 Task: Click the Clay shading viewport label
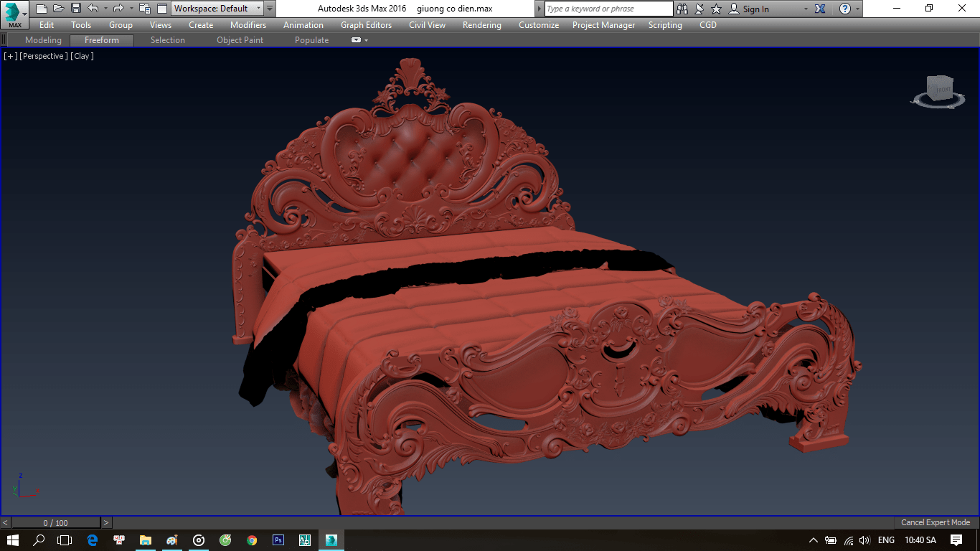(82, 56)
